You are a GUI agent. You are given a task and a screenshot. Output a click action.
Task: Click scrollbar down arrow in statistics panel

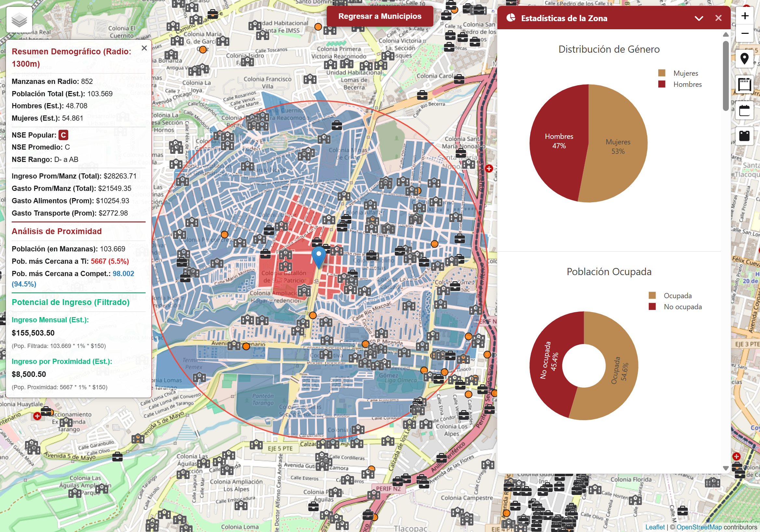click(x=726, y=468)
